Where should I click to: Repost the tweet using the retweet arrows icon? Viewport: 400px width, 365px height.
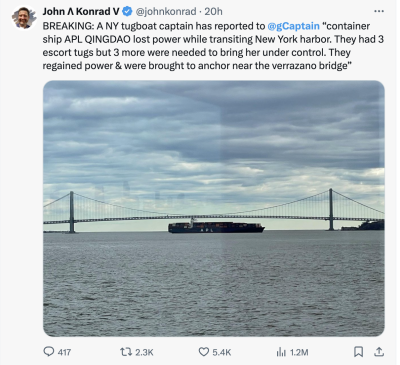point(126,352)
